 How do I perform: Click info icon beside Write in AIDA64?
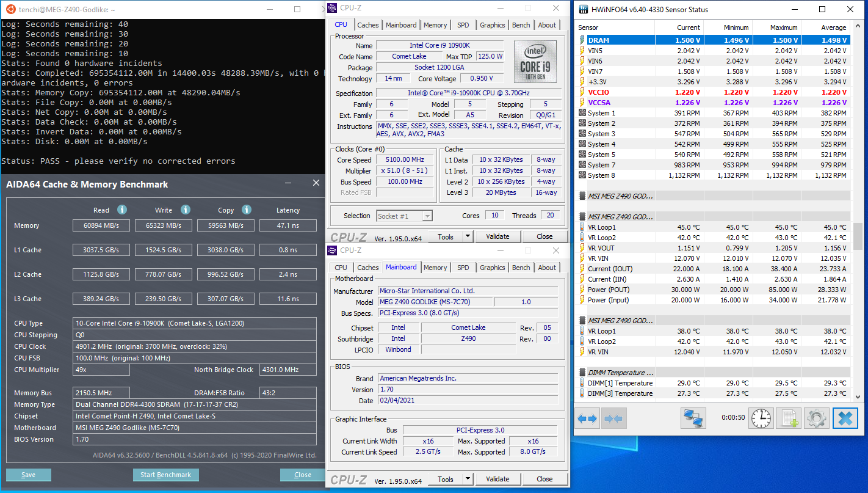tap(186, 210)
